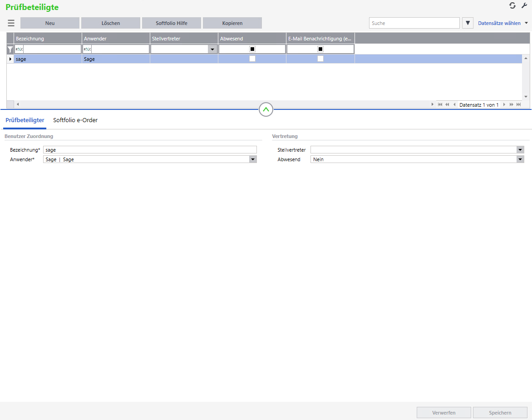Image resolution: width=532 pixels, height=420 pixels.
Task: Toggle E-Mail Benachrichtigung checkbox in sage row
Action: pos(320,59)
